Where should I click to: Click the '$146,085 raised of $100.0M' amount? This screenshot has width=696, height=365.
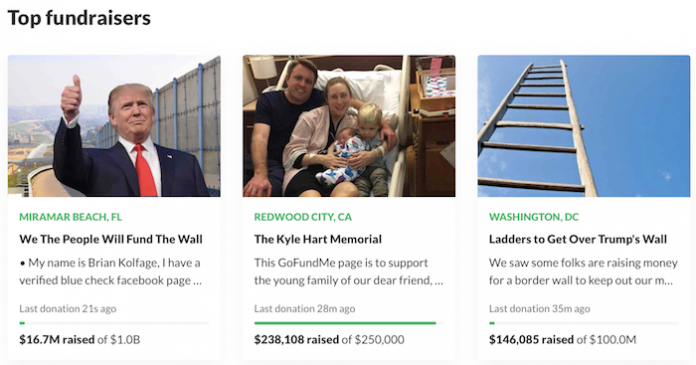click(562, 340)
